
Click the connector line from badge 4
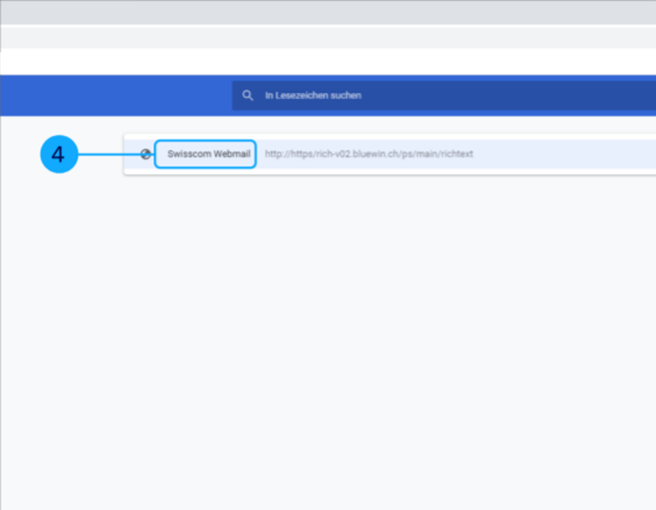pos(110,155)
